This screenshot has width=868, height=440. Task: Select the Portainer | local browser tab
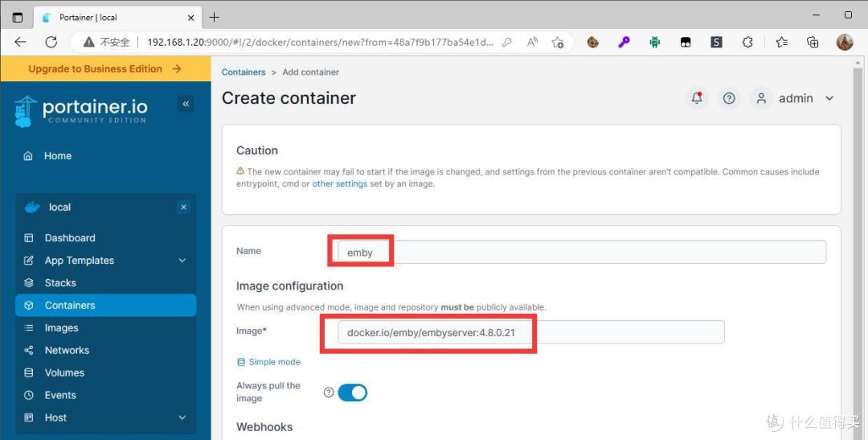click(118, 17)
